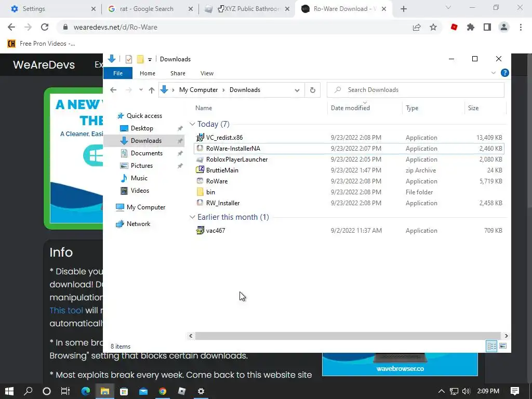Viewport: 532px width, 399px height.
Task: Select the bin folder icon
Action: [200, 192]
